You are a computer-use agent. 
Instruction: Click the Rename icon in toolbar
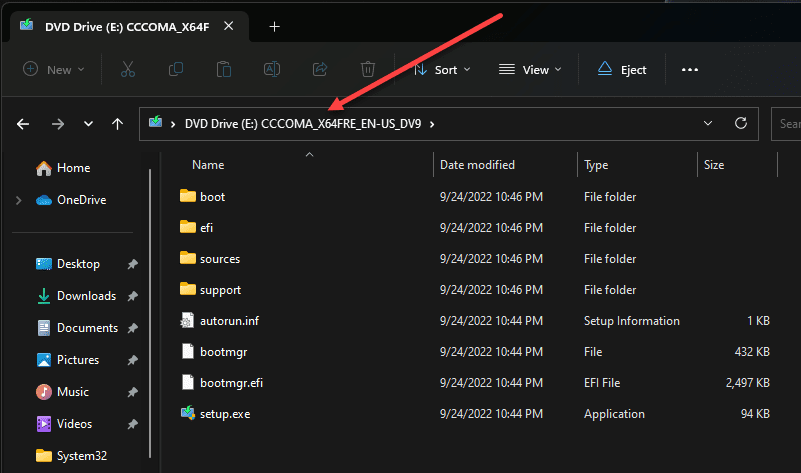coord(271,70)
